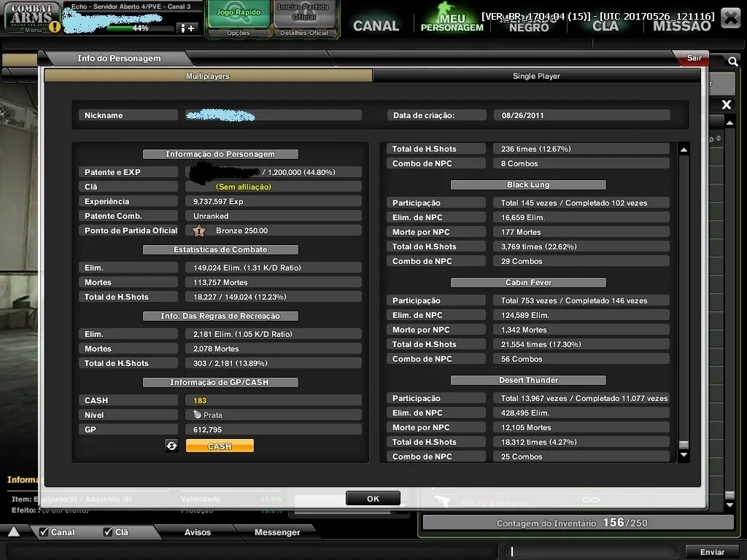The height and width of the screenshot is (560, 747).
Task: Click the Cabin Fever section header
Action: point(528,282)
